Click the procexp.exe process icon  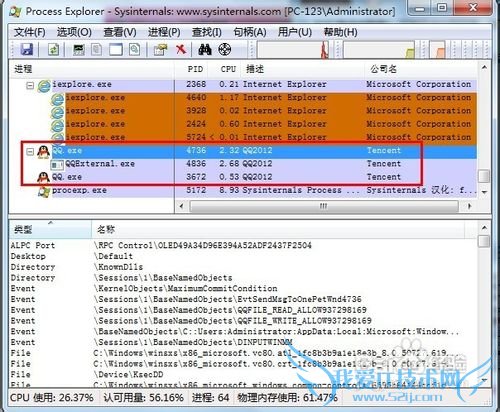click(x=44, y=191)
